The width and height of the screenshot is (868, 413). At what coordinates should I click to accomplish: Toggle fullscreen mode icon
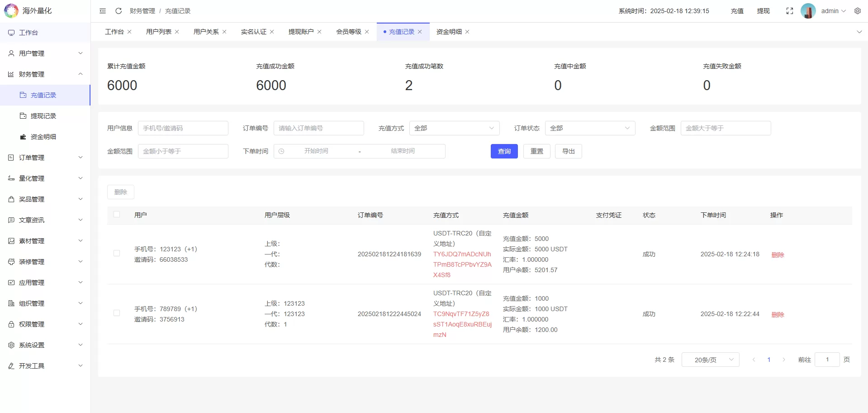[x=789, y=11]
